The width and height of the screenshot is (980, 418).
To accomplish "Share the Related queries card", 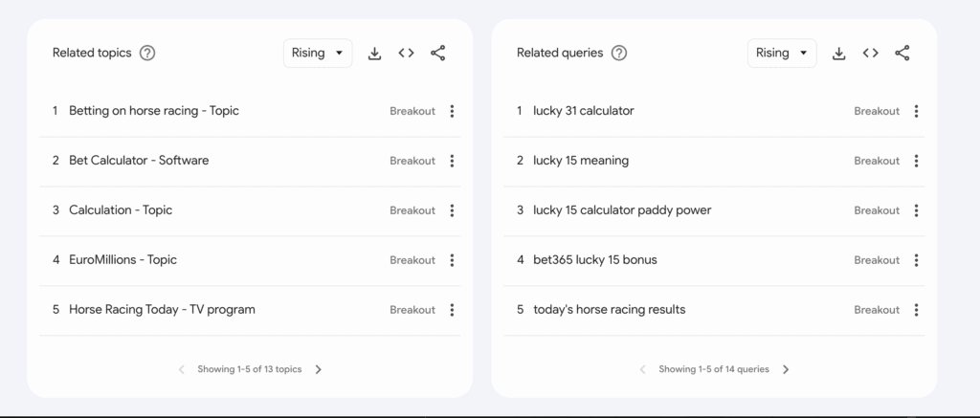I will click(x=902, y=54).
